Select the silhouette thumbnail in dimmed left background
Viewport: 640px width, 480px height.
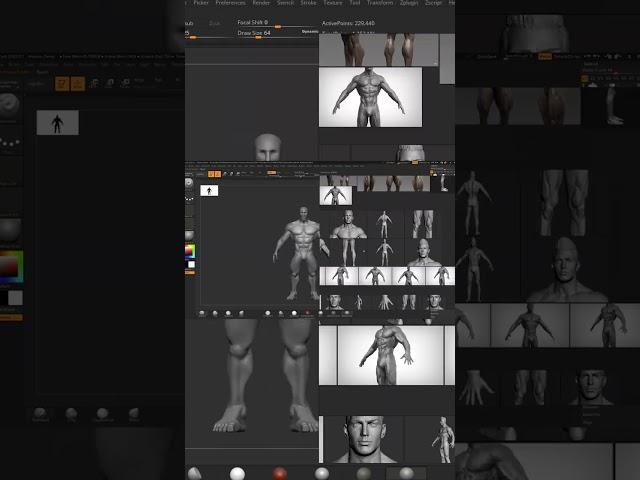coord(58,122)
